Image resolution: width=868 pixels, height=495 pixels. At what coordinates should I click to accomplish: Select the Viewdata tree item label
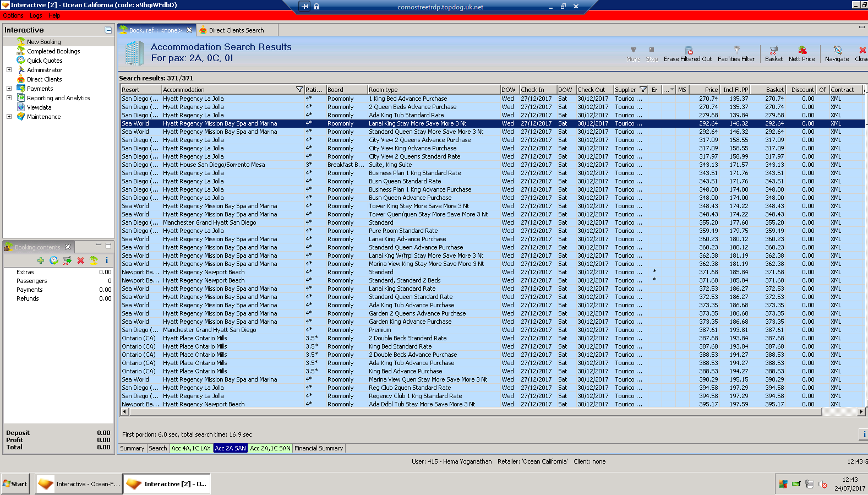39,107
